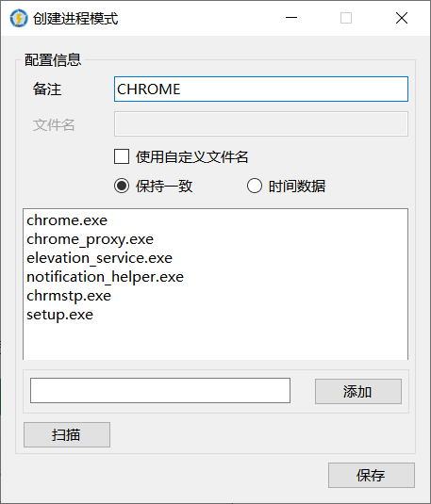Choose the 时间数据 radio option
The image size is (431, 504).
pos(255,186)
